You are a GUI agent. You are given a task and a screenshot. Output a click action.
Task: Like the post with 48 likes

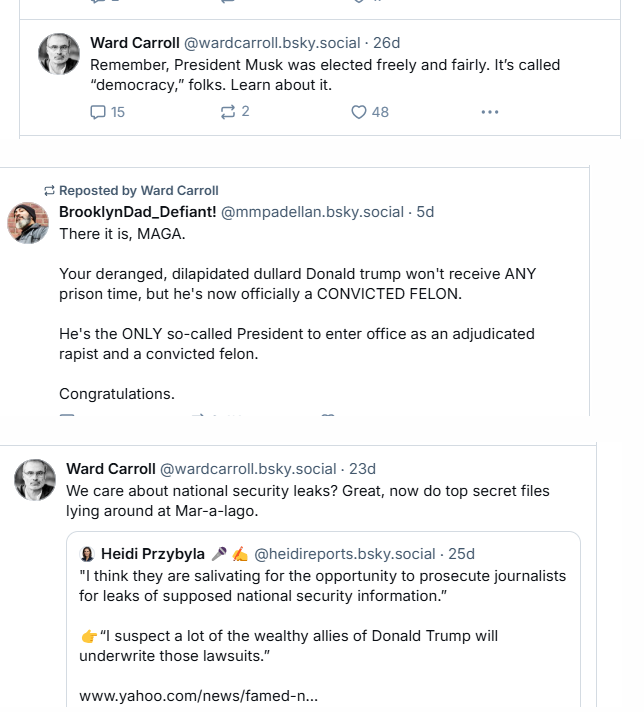tap(359, 112)
